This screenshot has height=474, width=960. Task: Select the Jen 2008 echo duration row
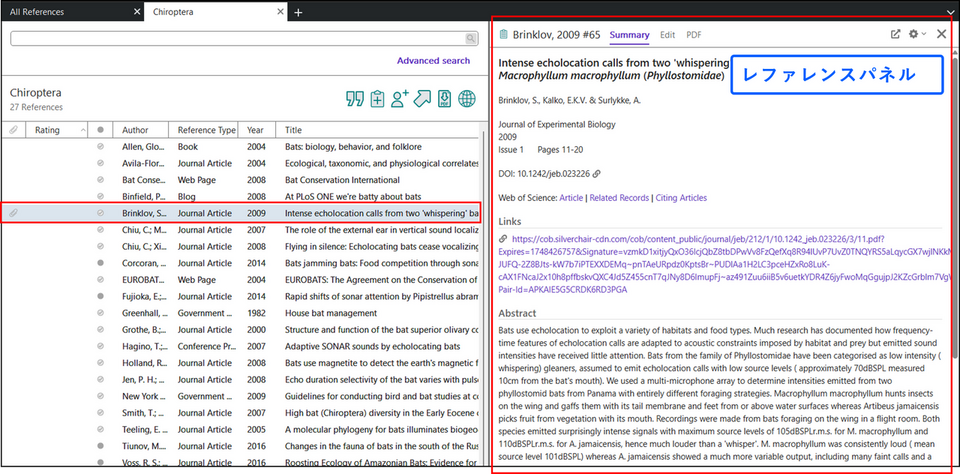pos(241,379)
